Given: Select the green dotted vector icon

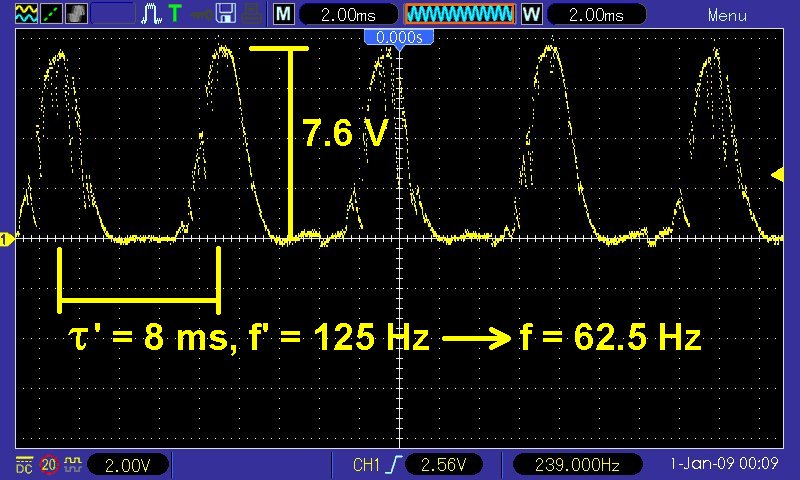Looking at the screenshot, I should pyautogui.click(x=50, y=13).
